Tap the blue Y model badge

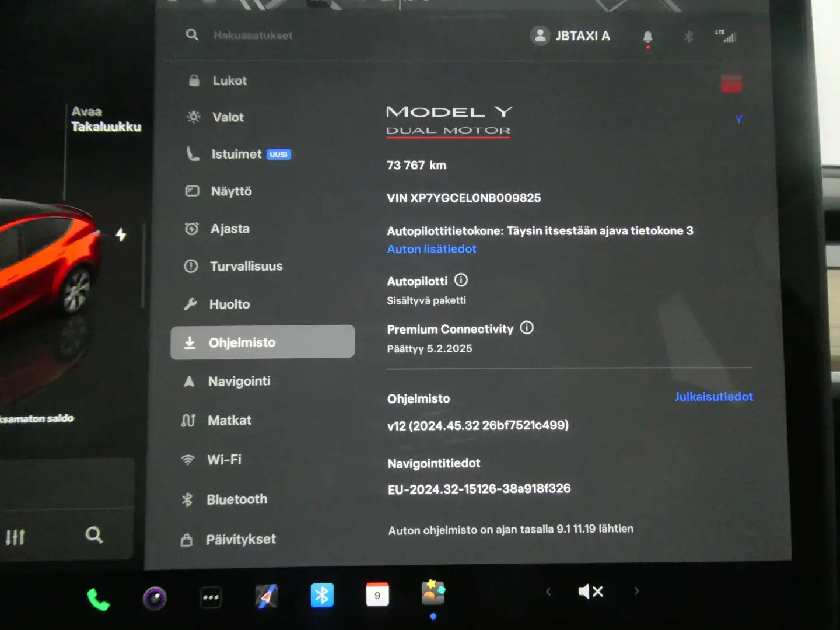point(738,119)
